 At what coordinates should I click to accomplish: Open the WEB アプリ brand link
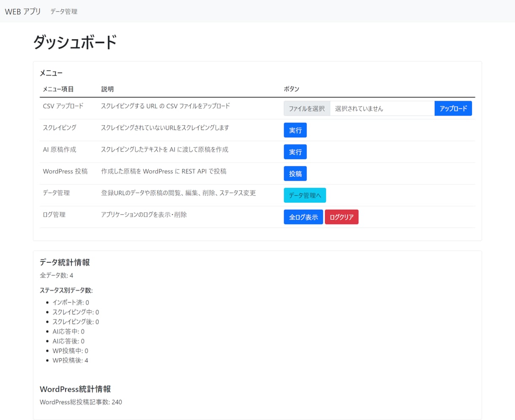[x=23, y=11]
